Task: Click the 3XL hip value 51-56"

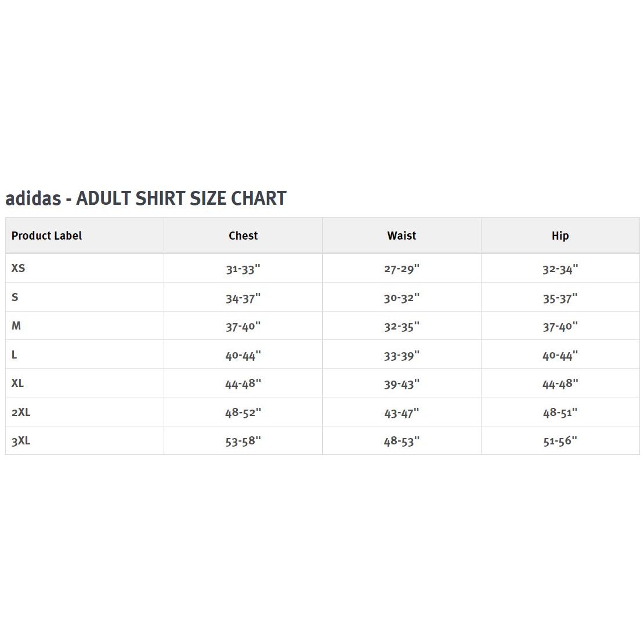Action: [560, 442]
